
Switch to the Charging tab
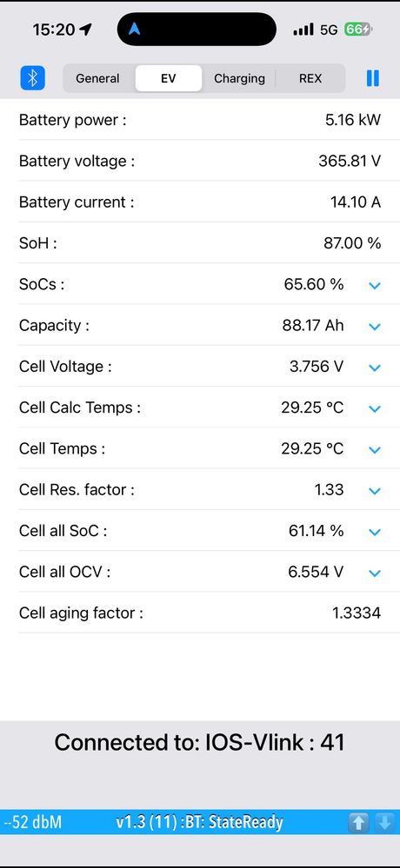click(x=239, y=78)
